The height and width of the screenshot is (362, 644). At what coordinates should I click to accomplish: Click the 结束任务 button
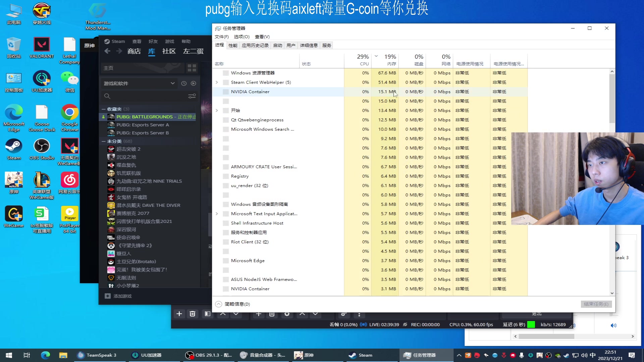(x=596, y=304)
